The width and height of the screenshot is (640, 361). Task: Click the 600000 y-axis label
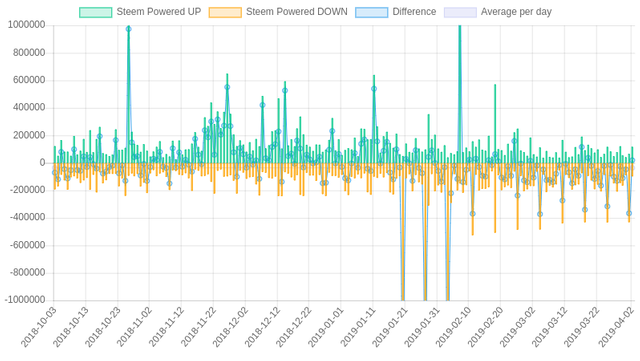29,80
